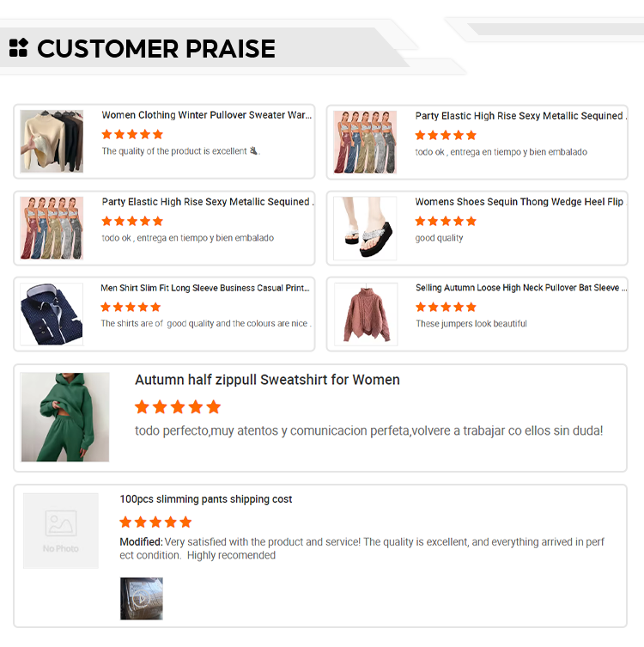Open sequined pants thumbnail in right column
Viewport: 644px width, 647px height.
tap(365, 142)
